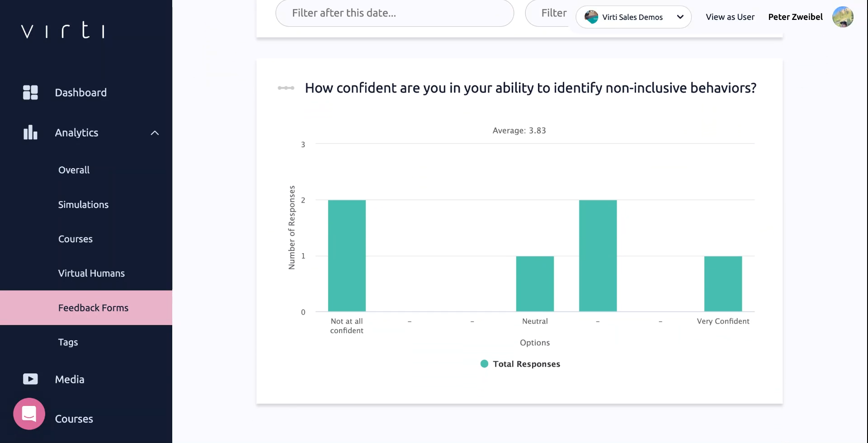Click the Peter Zweibel username

point(795,17)
